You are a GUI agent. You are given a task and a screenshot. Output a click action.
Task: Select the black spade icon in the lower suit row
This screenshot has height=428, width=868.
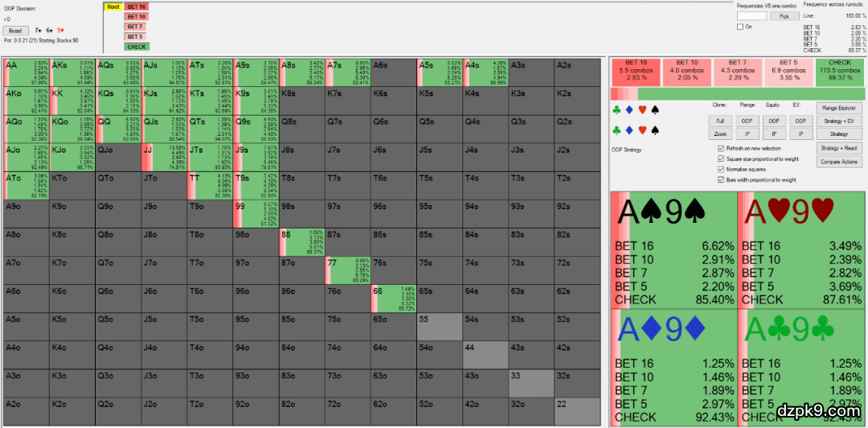(655, 130)
